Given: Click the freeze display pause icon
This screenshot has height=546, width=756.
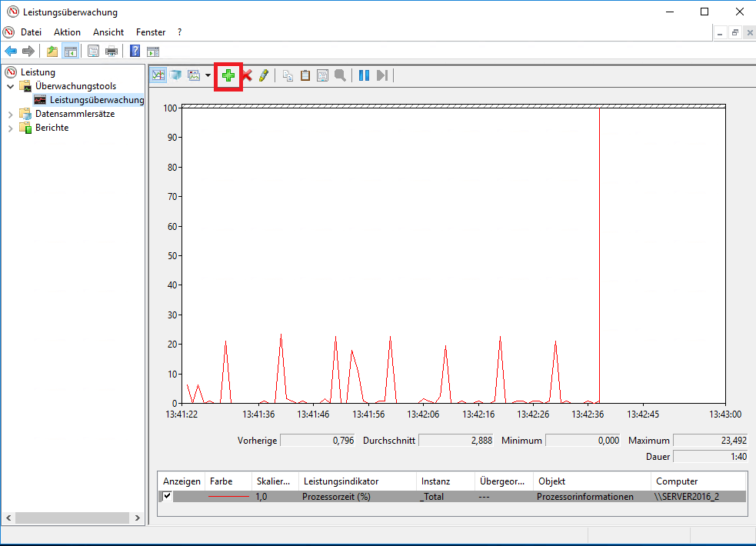Looking at the screenshot, I should pos(364,75).
